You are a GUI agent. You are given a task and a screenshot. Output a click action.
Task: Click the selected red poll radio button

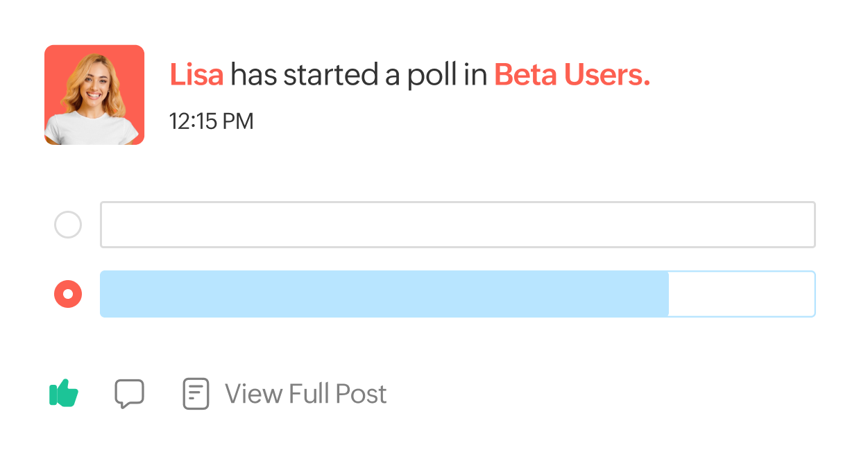tap(68, 294)
